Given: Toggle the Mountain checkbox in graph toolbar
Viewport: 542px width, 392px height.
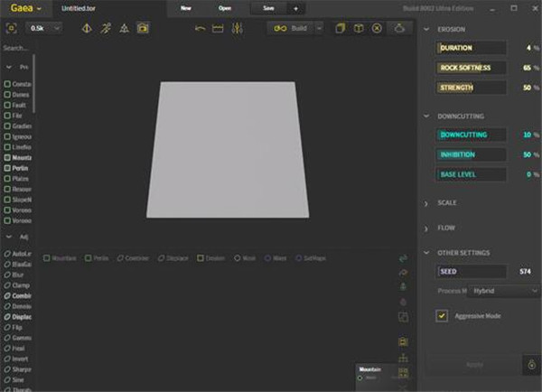Looking at the screenshot, I should coord(47,258).
